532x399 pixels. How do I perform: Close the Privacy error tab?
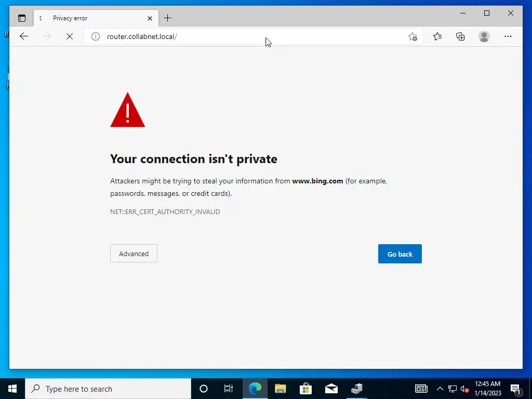150,18
